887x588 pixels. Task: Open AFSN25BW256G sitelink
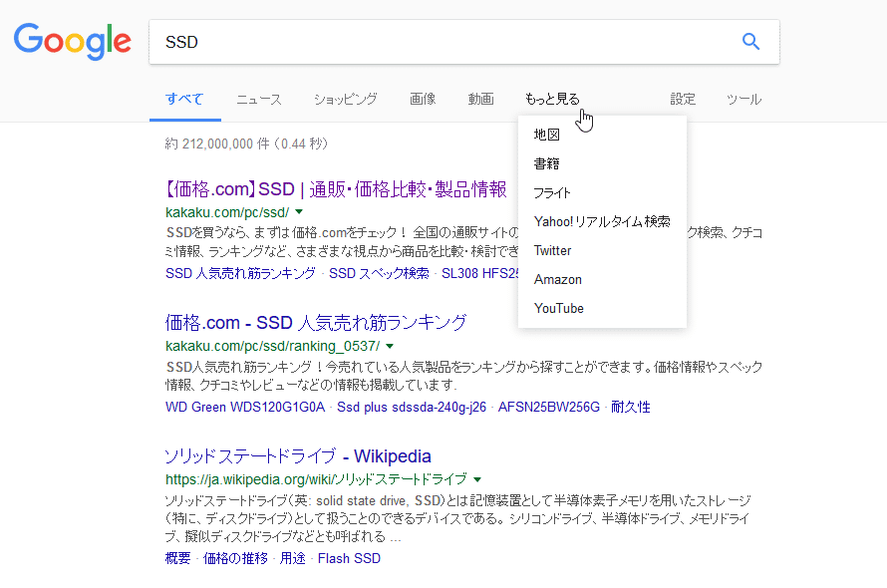[x=549, y=407]
